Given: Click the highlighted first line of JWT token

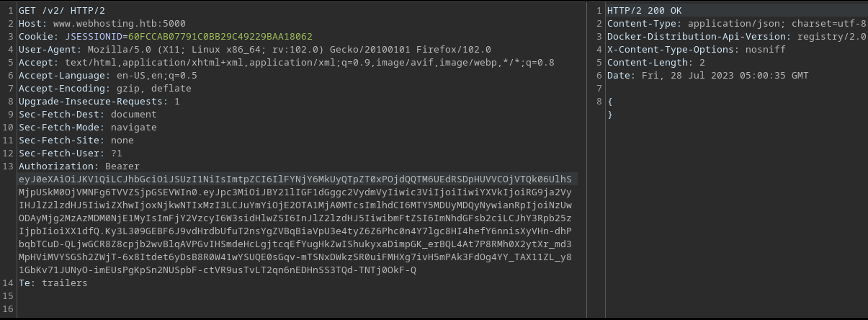Looking at the screenshot, I should pyautogui.click(x=295, y=179).
